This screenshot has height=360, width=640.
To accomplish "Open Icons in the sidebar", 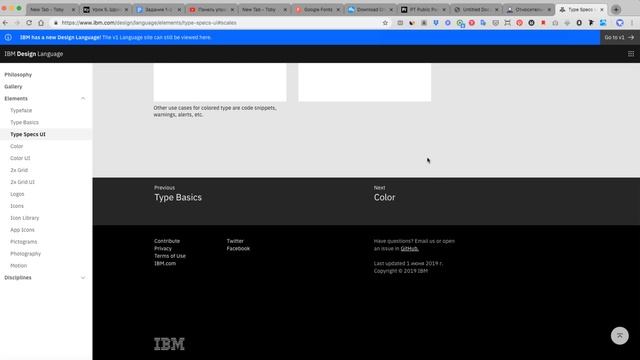I will [x=17, y=206].
